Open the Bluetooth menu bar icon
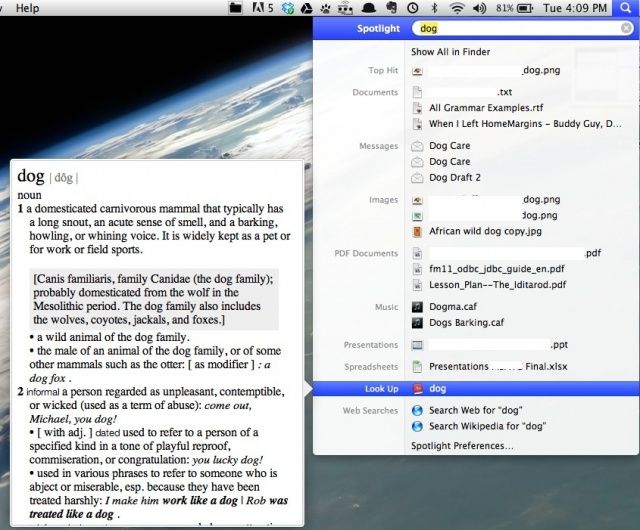 (434, 8)
